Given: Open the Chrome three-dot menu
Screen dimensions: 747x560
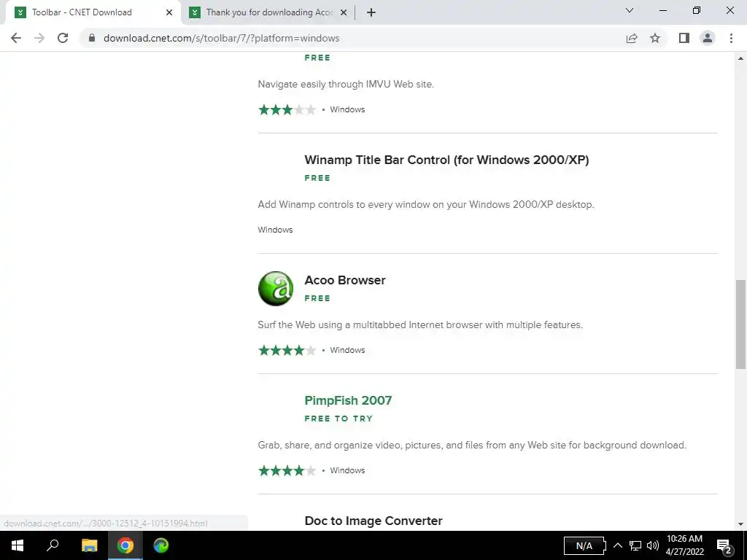Looking at the screenshot, I should pyautogui.click(x=731, y=38).
